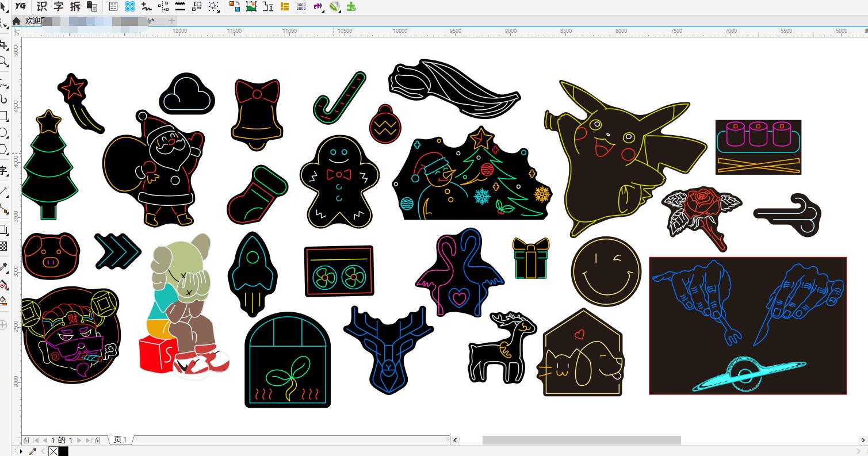Go to the last page
The image size is (868, 456).
pos(88,440)
